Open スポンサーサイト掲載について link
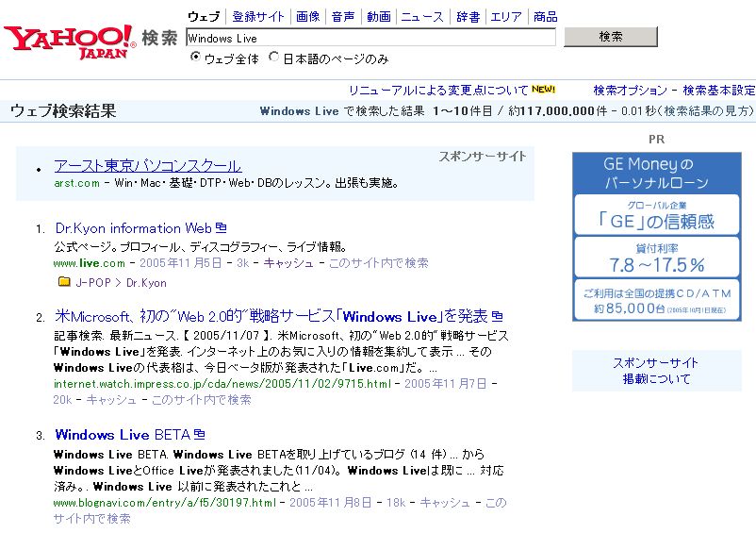 [x=656, y=371]
